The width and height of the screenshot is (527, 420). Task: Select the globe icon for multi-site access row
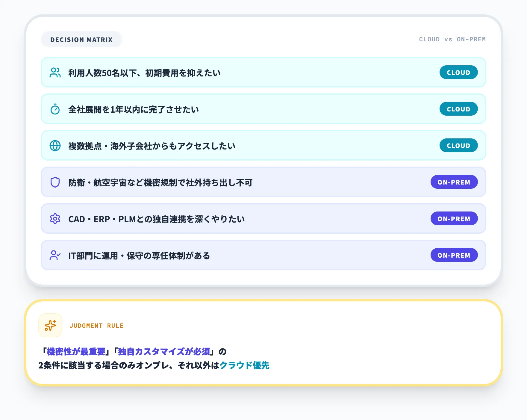tap(55, 146)
